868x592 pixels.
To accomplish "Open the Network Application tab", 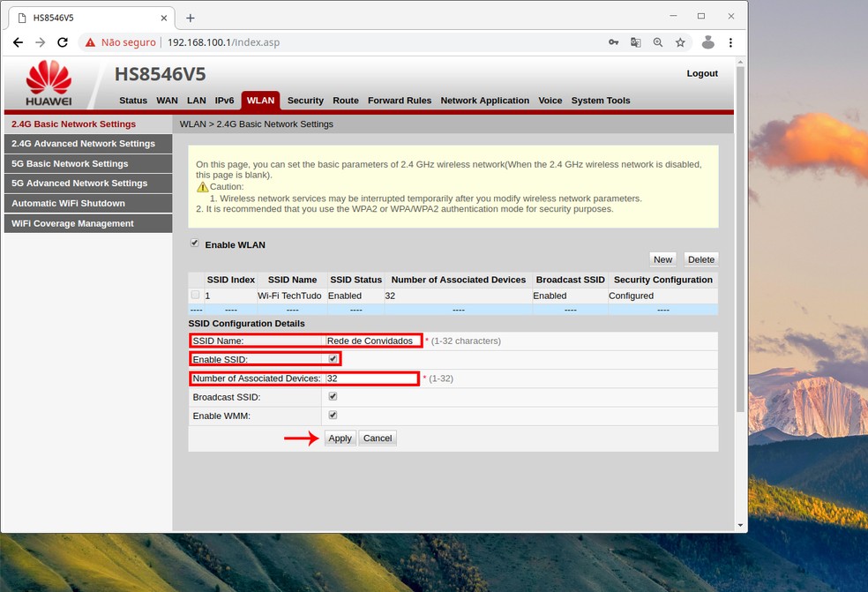I will (x=485, y=101).
